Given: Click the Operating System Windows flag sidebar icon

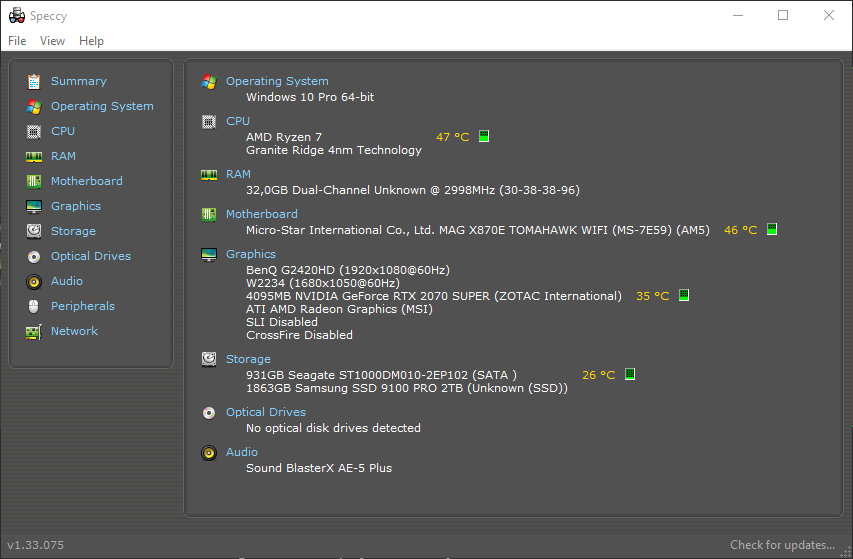Looking at the screenshot, I should click(34, 107).
